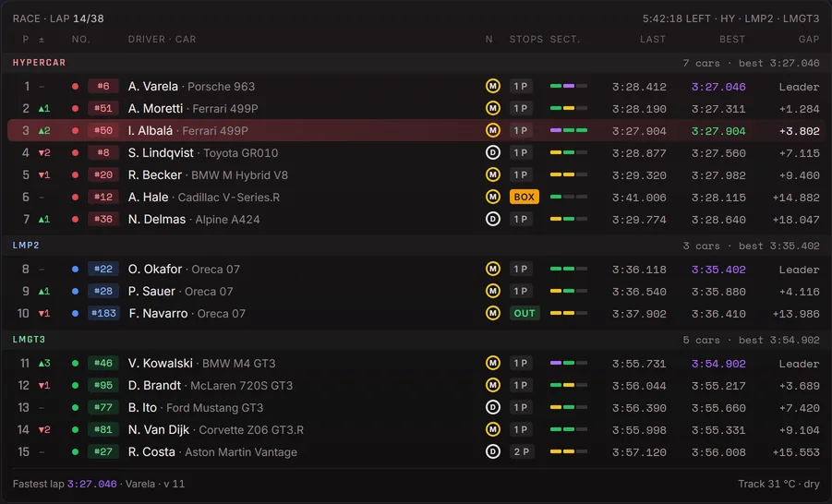Click the green class dot for car #27

[x=76, y=452]
